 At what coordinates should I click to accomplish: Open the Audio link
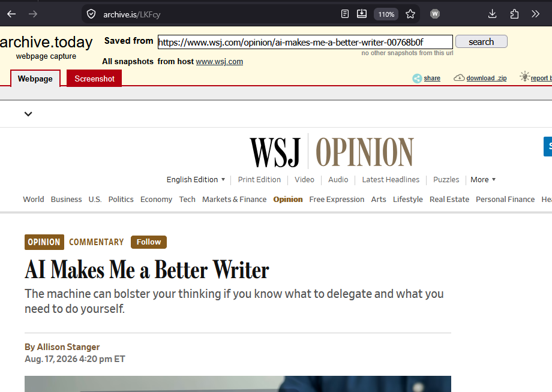pyautogui.click(x=338, y=180)
